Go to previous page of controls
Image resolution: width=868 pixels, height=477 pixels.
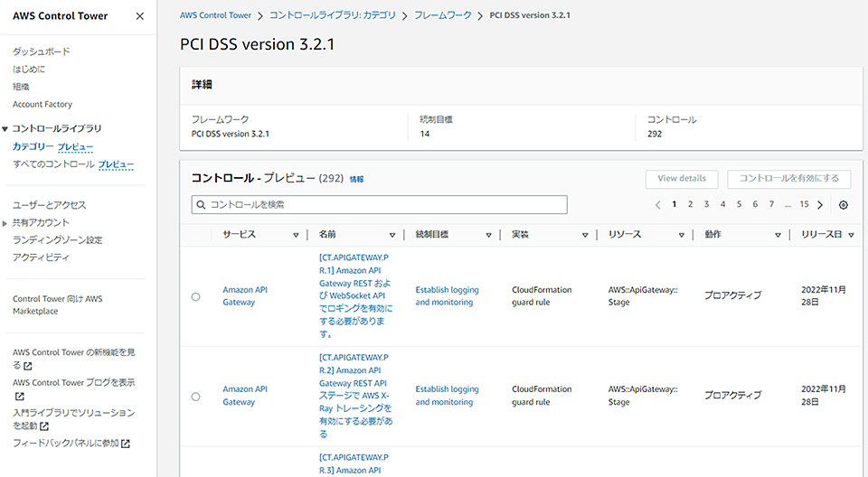pyautogui.click(x=657, y=205)
